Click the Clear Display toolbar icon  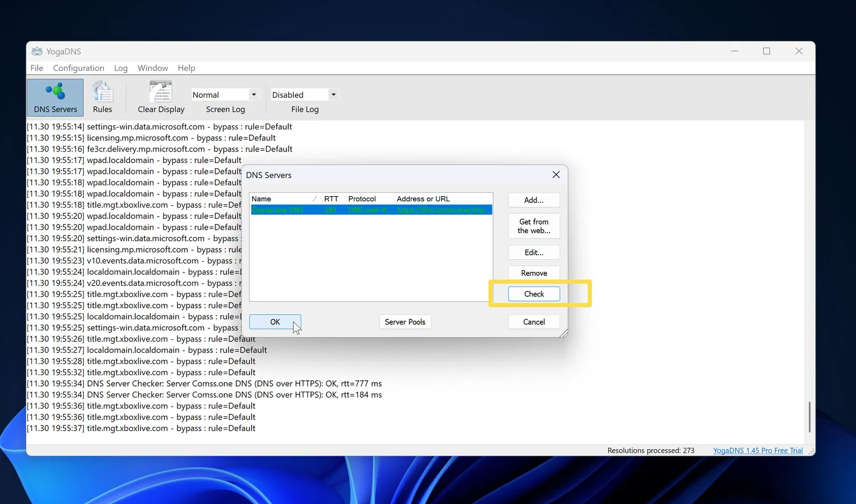pyautogui.click(x=161, y=97)
